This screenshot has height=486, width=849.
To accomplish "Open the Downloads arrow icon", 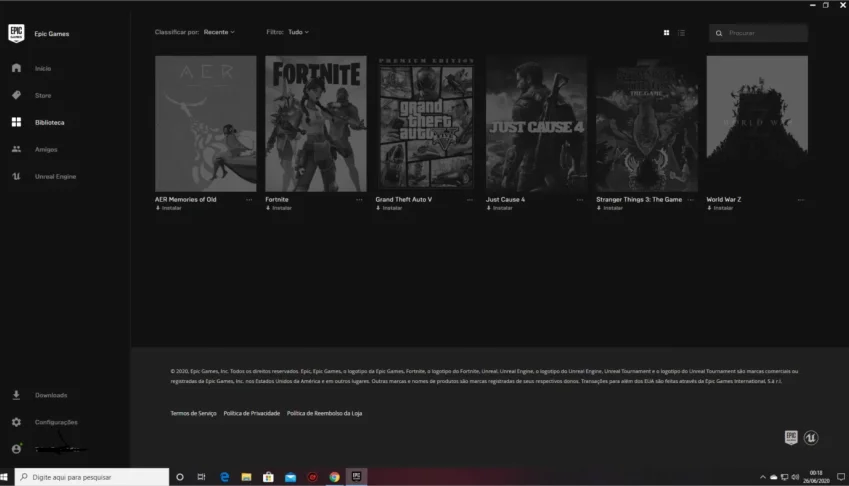I will pyautogui.click(x=16, y=395).
